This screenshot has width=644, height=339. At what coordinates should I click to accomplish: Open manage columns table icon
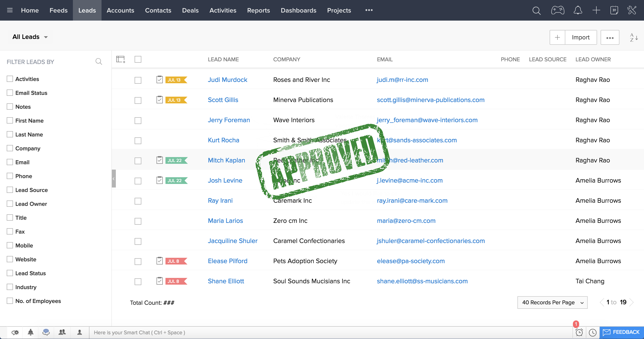121,60
